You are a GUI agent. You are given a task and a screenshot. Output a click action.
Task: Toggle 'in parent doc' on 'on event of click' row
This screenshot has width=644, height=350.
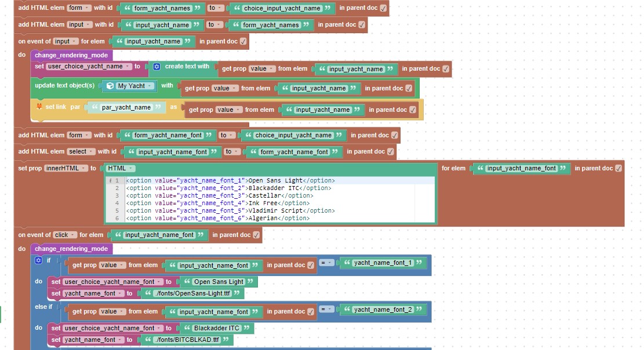(x=256, y=235)
